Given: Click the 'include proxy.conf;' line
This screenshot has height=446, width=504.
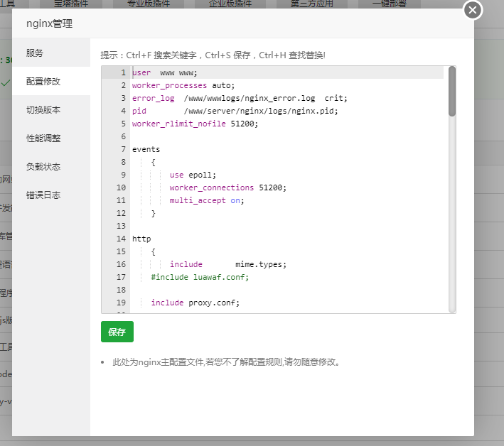Looking at the screenshot, I should coord(195,303).
